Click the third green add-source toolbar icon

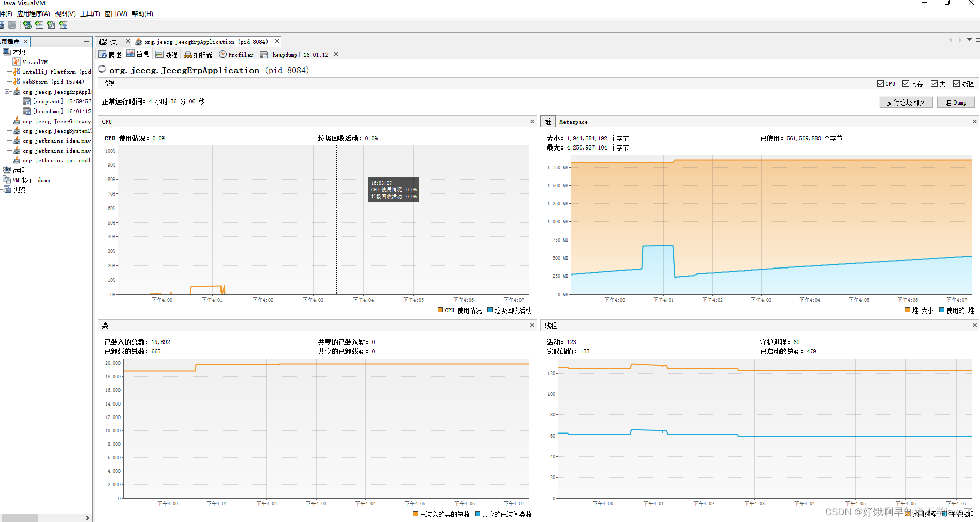tap(51, 25)
